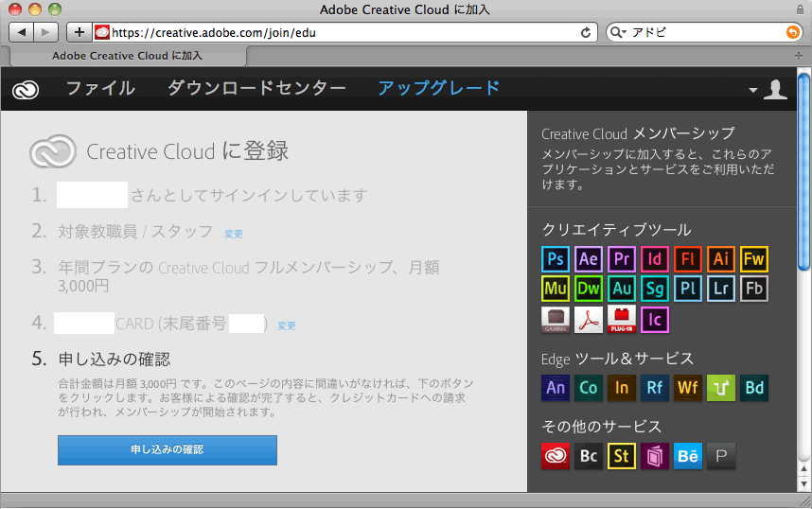Select the ProSite (P) icon
Image resolution: width=812 pixels, height=509 pixels.
(x=721, y=456)
